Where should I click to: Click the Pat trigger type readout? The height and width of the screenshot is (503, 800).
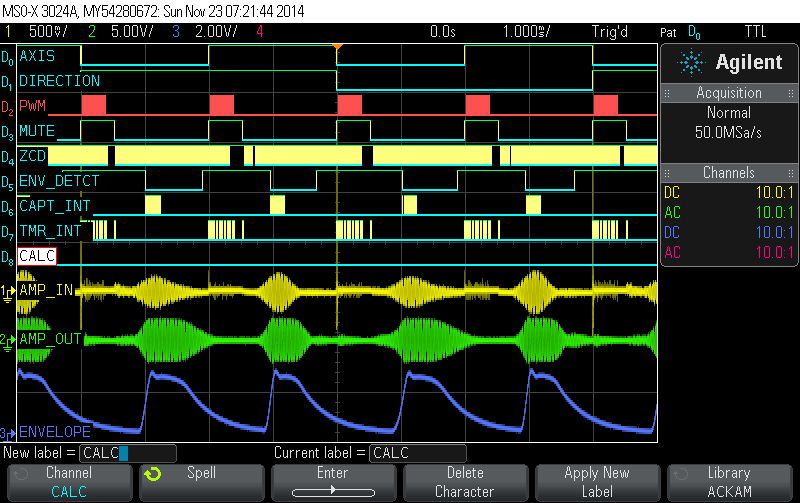point(668,33)
